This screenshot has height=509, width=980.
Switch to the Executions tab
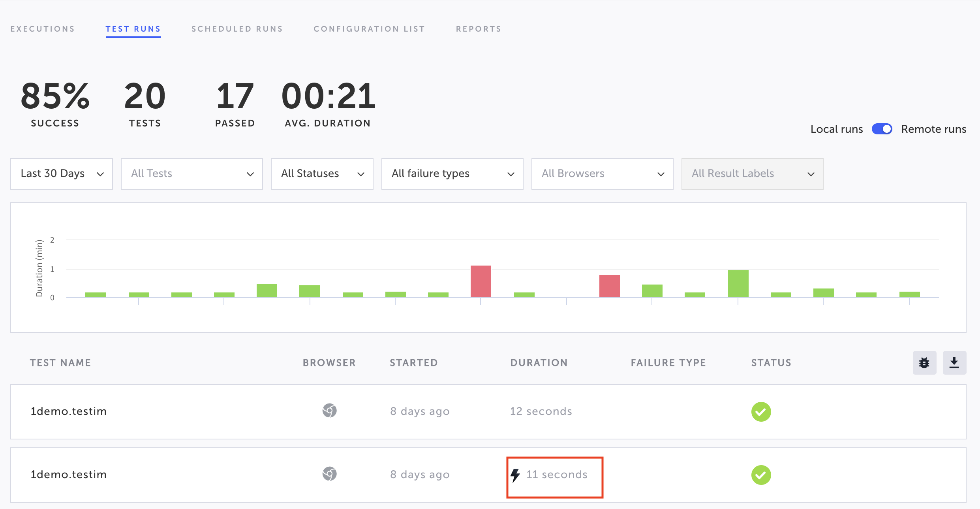[43, 29]
